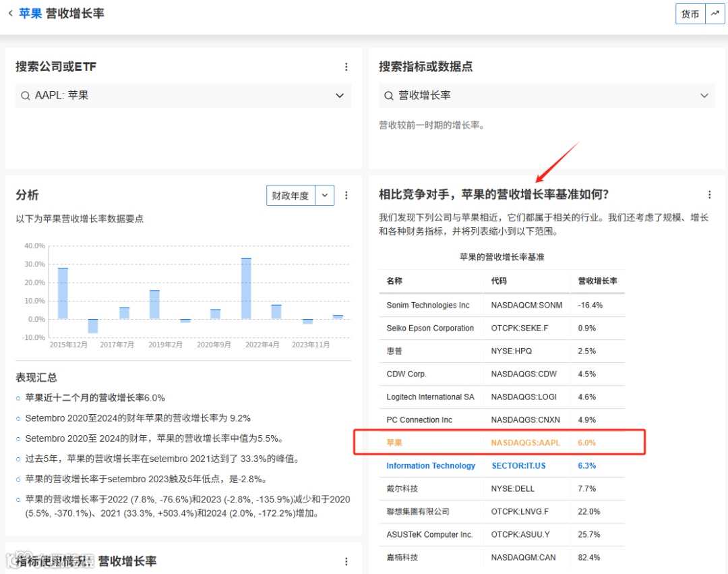Expand the AAPL: 苹果 company dropdown
The image size is (728, 574).
339,96
